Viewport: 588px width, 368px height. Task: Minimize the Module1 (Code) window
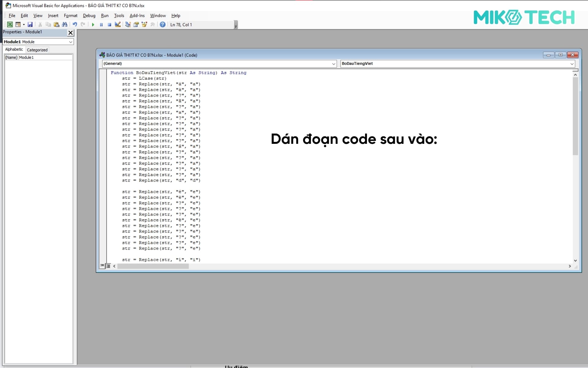tap(548, 55)
